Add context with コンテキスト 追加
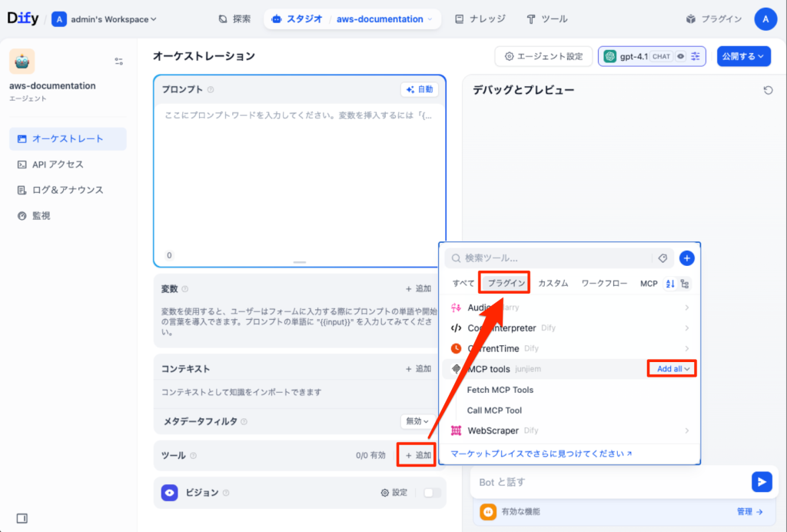Screen dimensions: 787x532 419,368
